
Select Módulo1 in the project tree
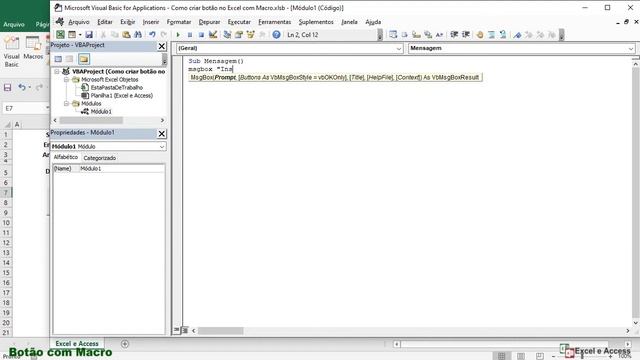101,111
